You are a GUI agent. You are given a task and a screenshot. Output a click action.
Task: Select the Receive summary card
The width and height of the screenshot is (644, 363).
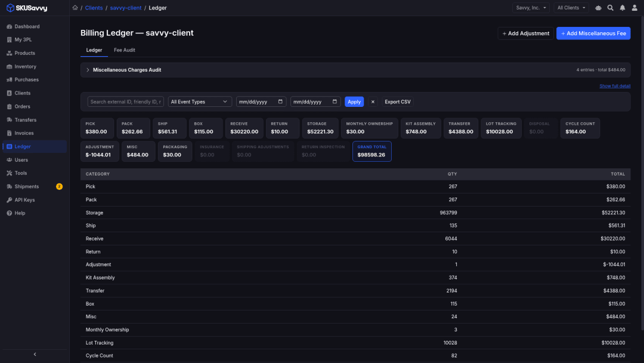click(x=244, y=128)
